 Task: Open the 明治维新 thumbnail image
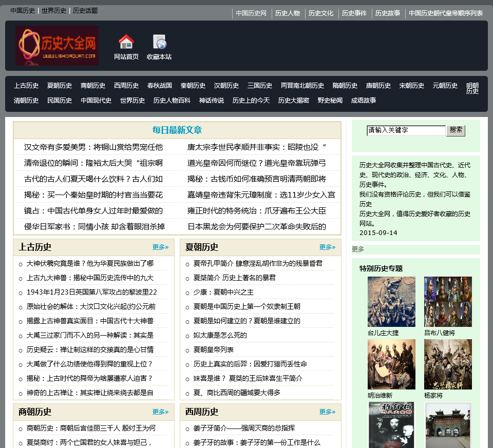391,364
